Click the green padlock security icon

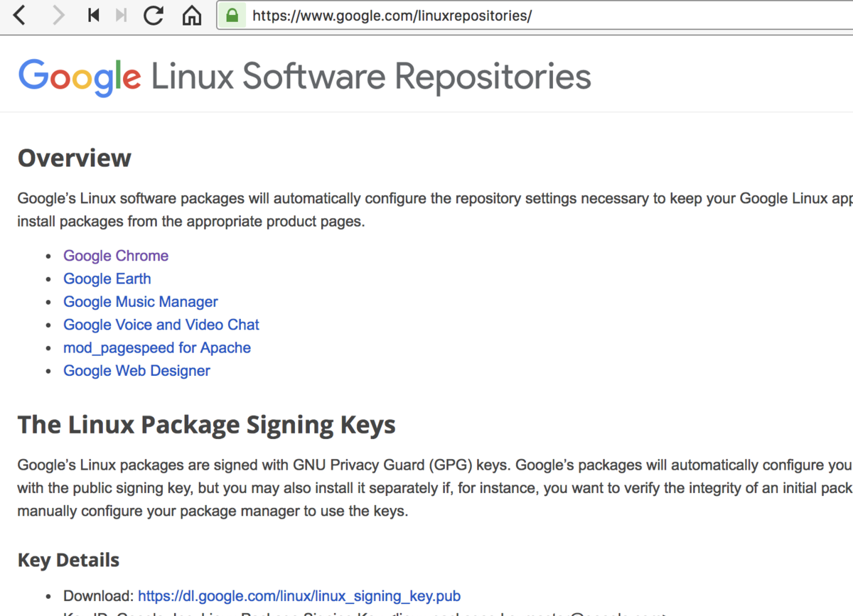pyautogui.click(x=231, y=15)
